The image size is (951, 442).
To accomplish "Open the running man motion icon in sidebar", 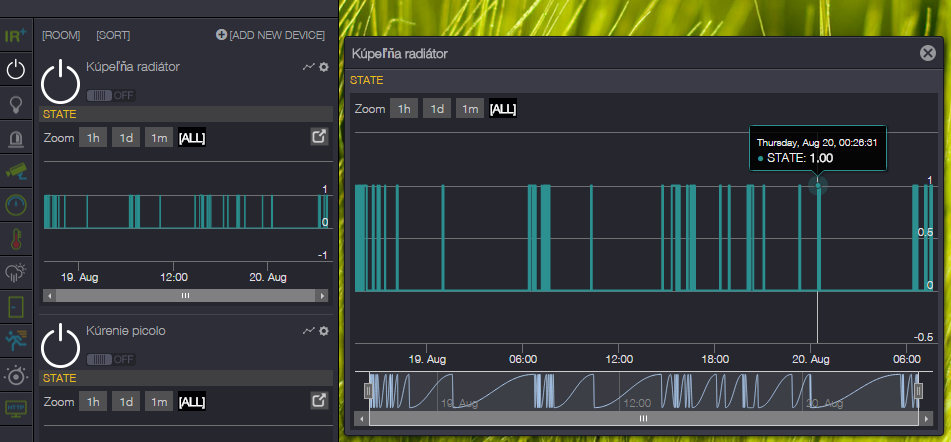I will coord(16,342).
